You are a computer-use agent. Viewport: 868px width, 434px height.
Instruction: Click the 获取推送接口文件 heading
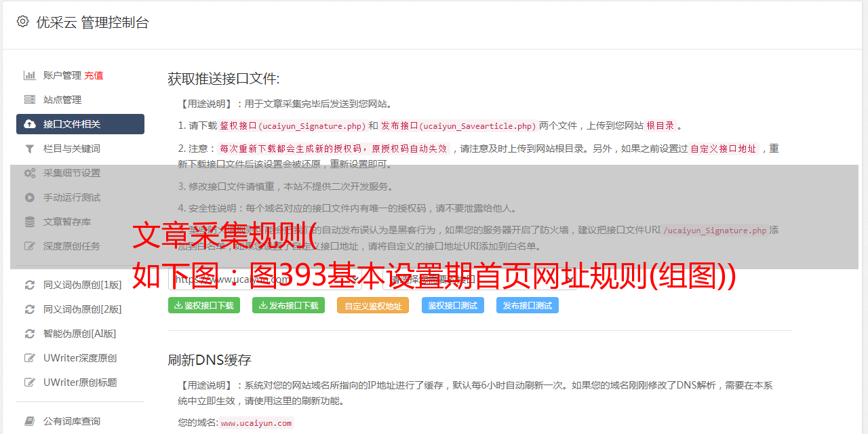coord(224,79)
